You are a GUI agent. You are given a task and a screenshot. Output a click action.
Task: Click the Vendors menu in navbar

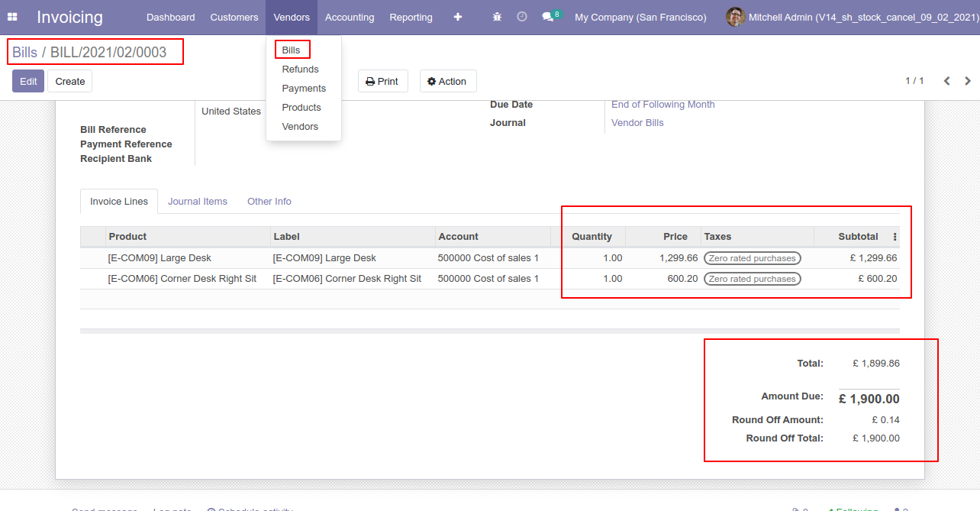pos(292,17)
